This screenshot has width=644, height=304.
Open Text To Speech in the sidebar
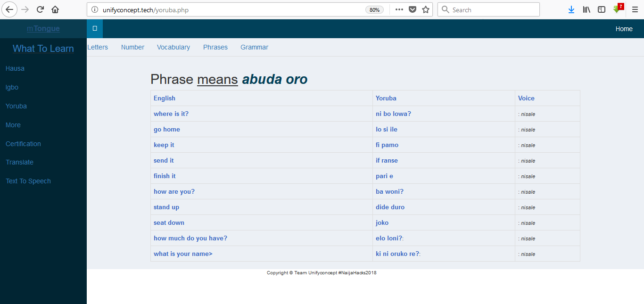click(x=28, y=181)
